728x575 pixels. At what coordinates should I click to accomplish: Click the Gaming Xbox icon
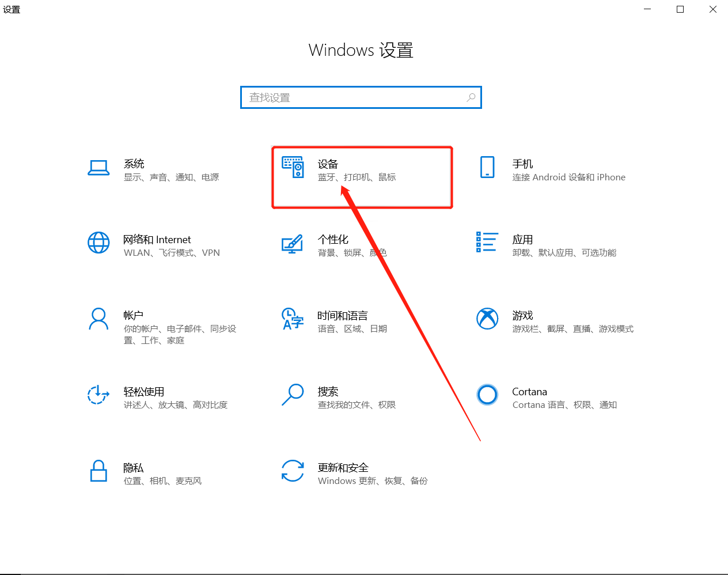(487, 318)
